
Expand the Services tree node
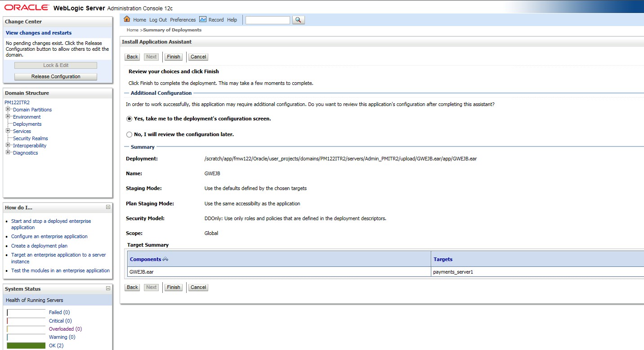[8, 131]
